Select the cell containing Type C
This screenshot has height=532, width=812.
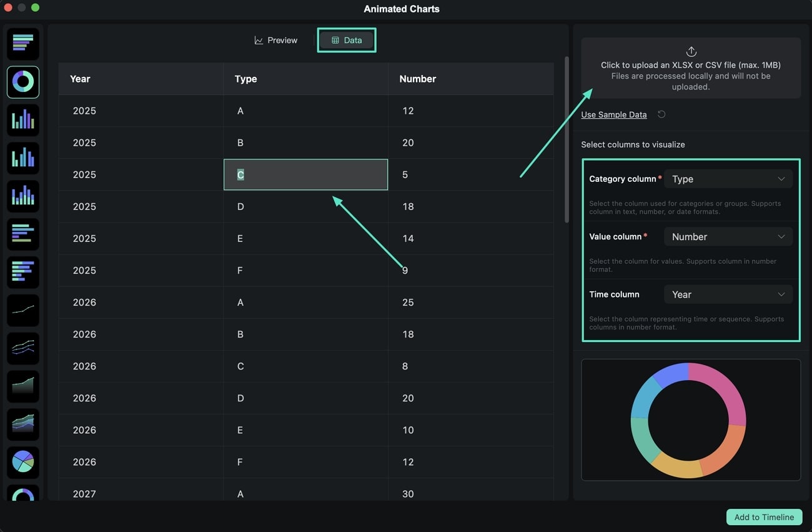click(x=305, y=174)
